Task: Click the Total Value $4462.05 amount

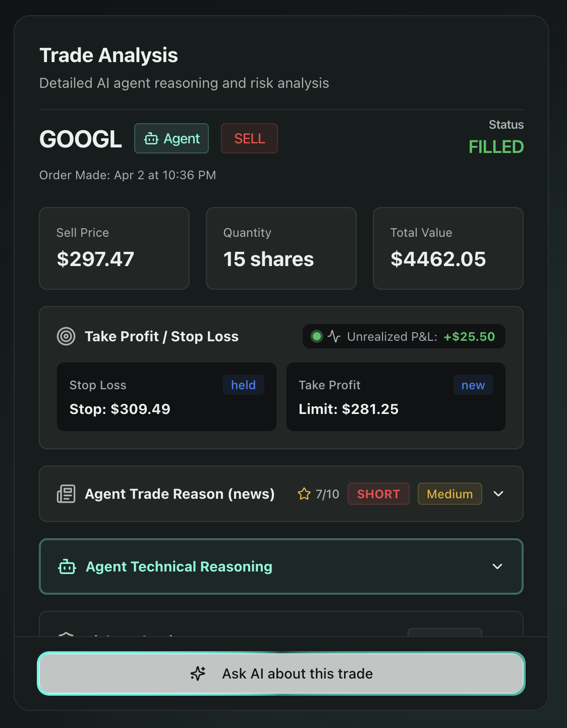Action: tap(438, 259)
